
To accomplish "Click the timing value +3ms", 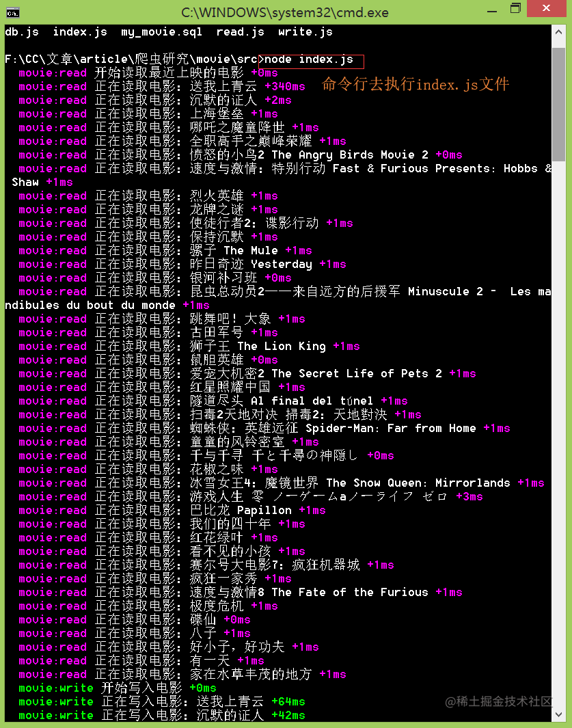I will pos(469,497).
